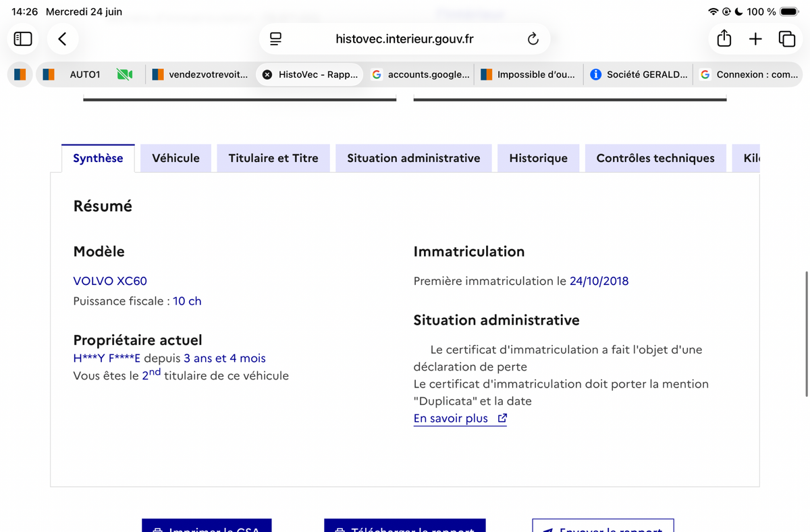Go back with the chevron arrow
Screen dimensions: 810x532
[x=63, y=39]
